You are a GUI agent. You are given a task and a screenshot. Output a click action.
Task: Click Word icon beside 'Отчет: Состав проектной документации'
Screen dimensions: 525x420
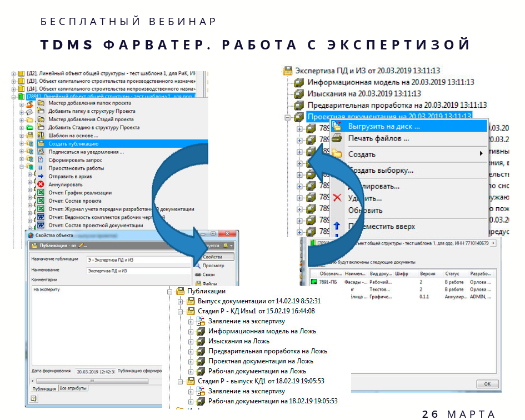[x=41, y=225]
